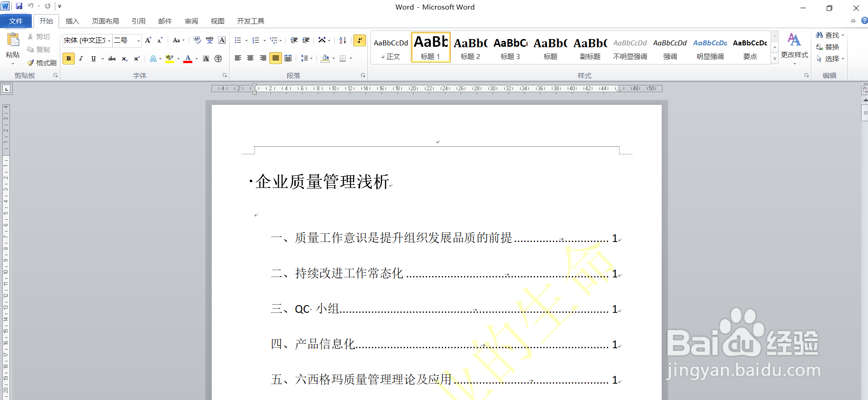Click the Enclose Characters (字) icon
Viewport: 868px width, 400px height.
(218, 59)
